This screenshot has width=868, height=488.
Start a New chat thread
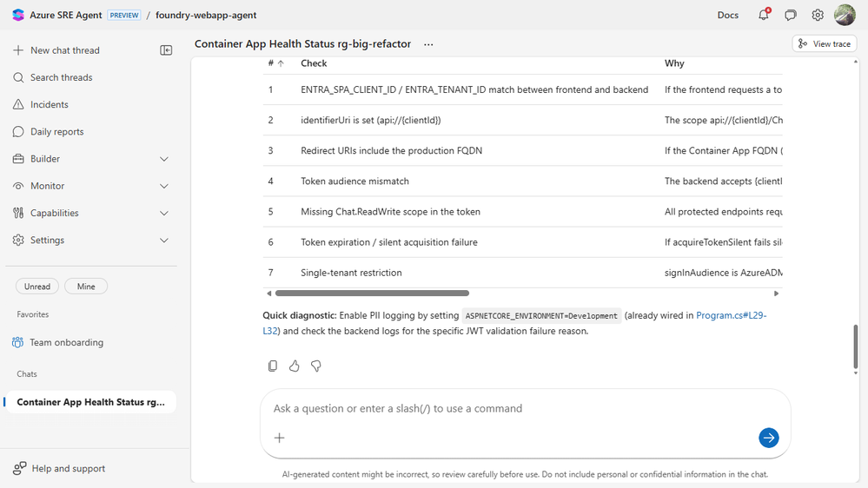click(65, 50)
